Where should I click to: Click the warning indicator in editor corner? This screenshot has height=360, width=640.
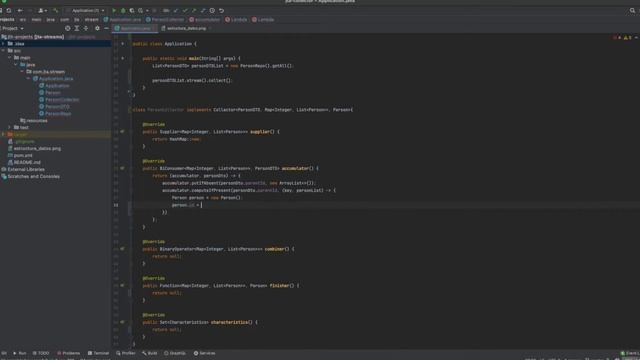[627, 38]
